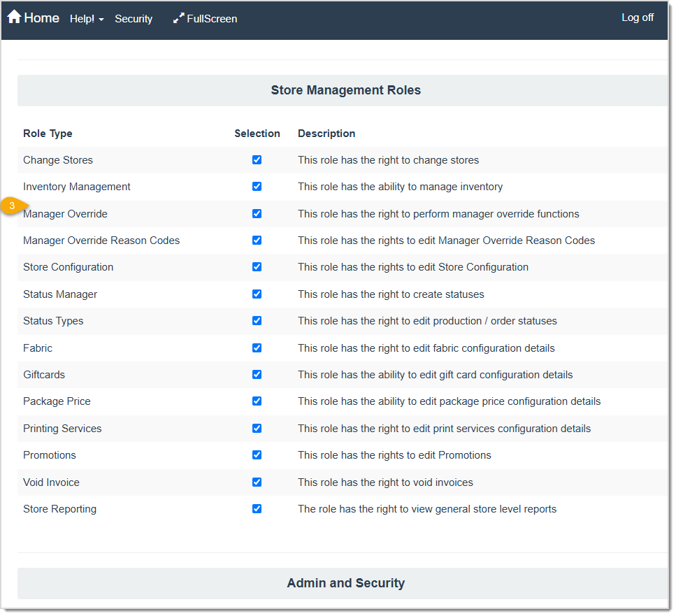
Task: Select Security in the navigation bar
Action: 134,19
